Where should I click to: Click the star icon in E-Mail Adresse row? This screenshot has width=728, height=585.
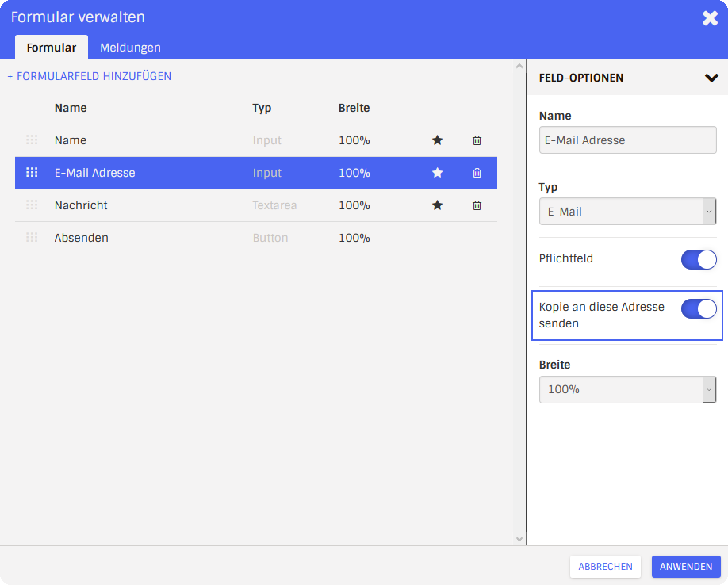click(437, 173)
